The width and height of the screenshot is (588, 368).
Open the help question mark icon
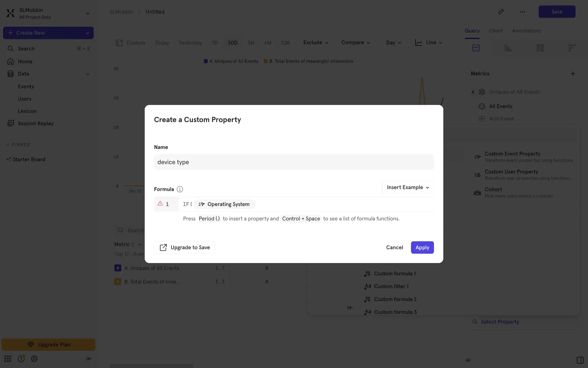point(21,358)
